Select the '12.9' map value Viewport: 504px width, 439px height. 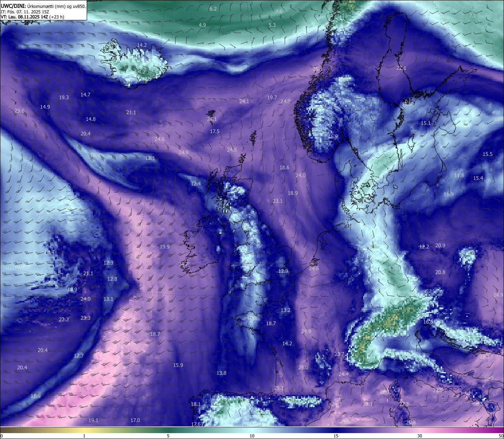pos(283,271)
